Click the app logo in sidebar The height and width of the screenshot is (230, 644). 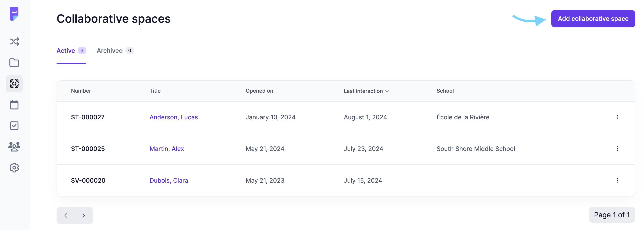pos(14,14)
